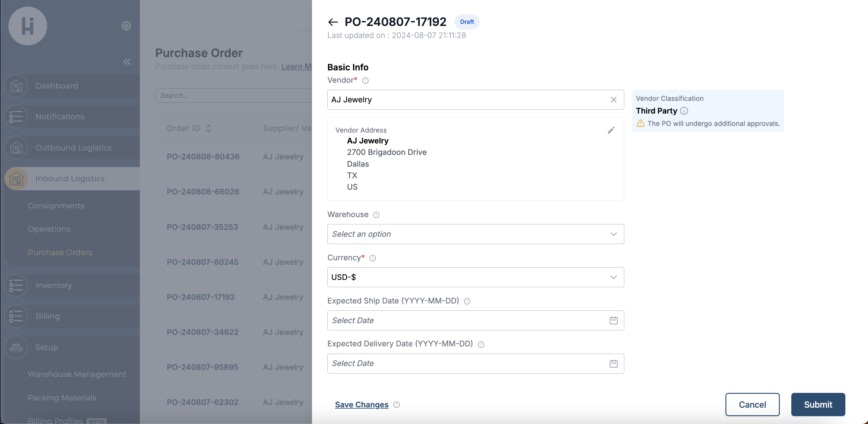Click info icon next to Save Changes
868x424 pixels.
point(397,405)
